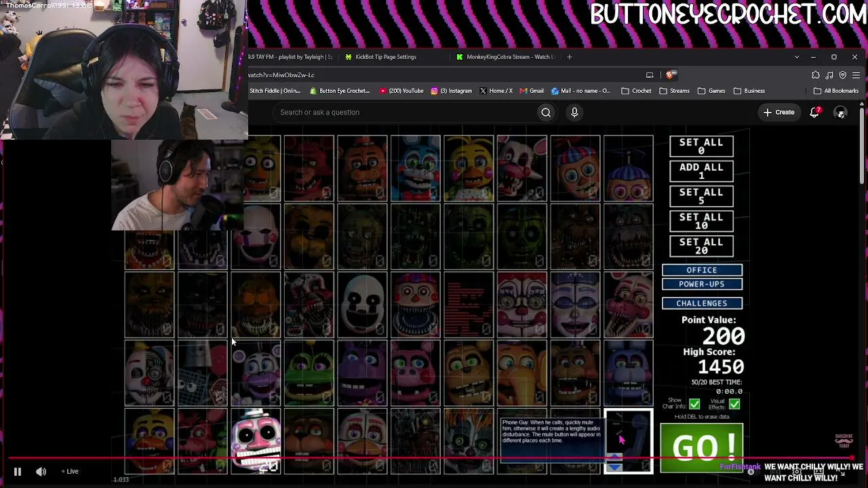Switch to the MonkeyKingCobra Stream tab
Screen dimensions: 868x488
[x=505, y=57]
